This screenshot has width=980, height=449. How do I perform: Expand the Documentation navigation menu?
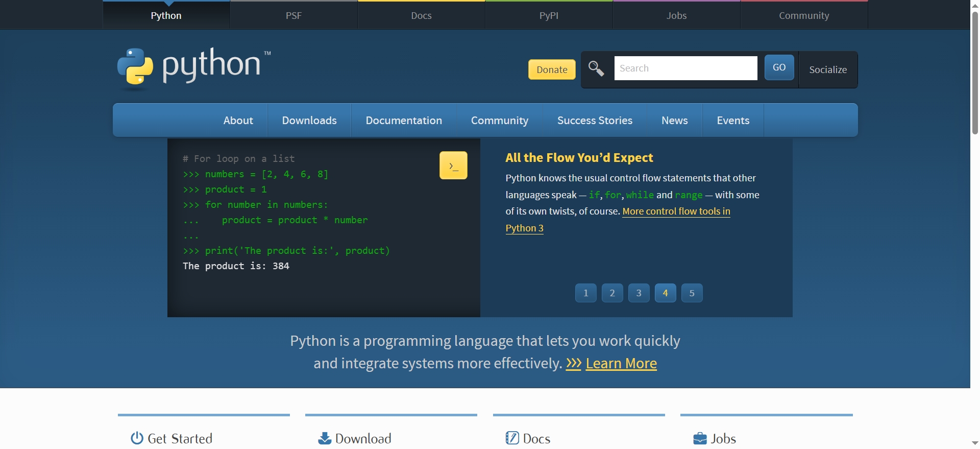(404, 121)
